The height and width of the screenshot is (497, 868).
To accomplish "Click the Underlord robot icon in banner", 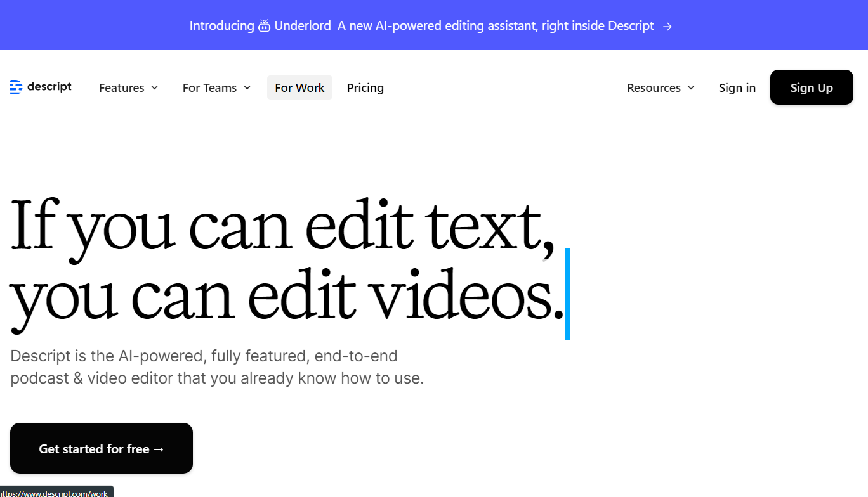I will (x=265, y=26).
